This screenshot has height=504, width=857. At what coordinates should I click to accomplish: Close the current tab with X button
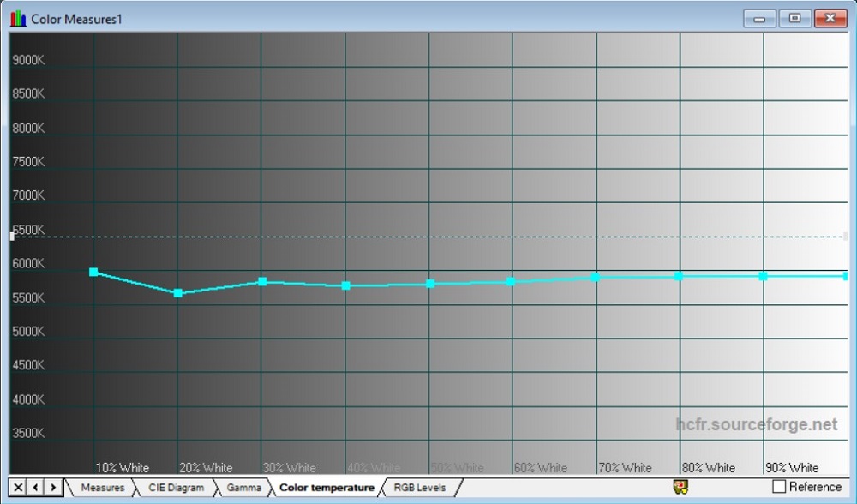[18, 487]
